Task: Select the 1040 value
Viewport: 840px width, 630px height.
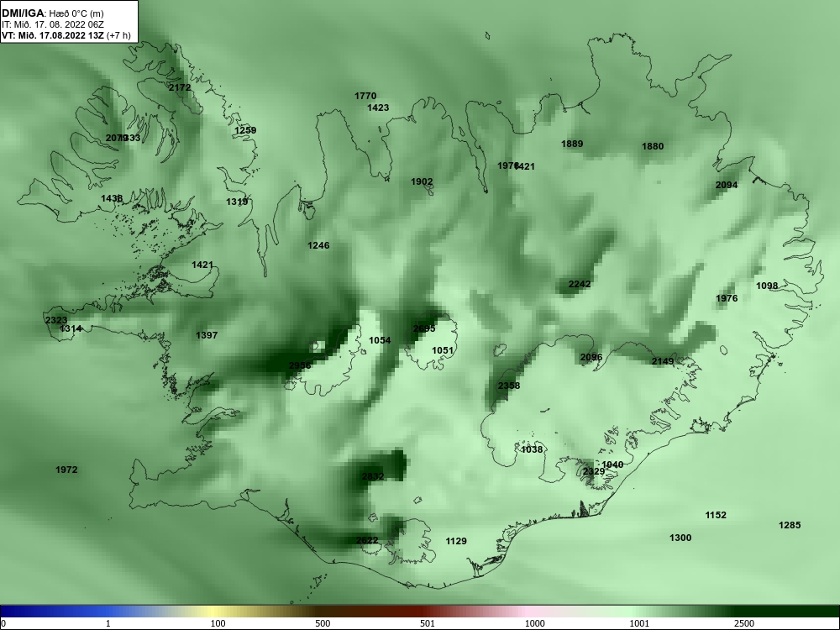Action: coord(612,465)
